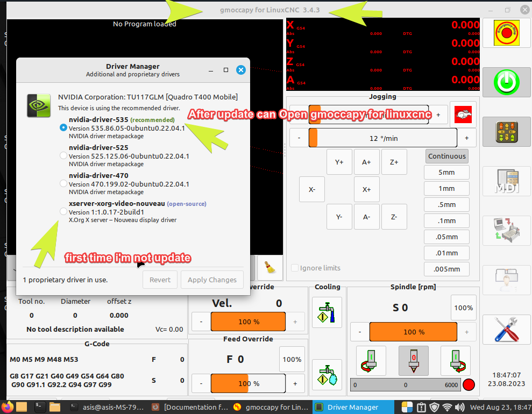Select .05mm jog increment
Screen dimensions: 532x414
[446, 237]
